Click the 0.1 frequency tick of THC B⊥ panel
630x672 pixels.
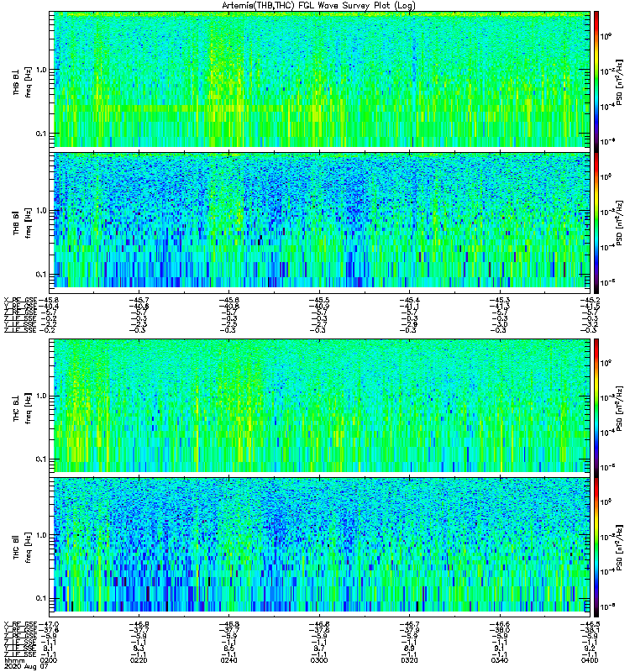click(42, 459)
